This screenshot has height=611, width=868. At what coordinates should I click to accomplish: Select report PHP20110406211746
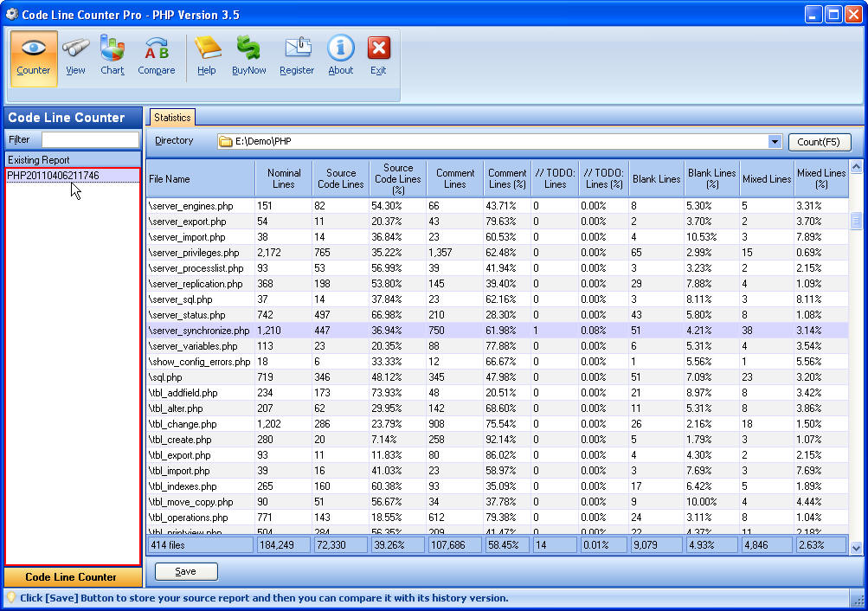[72, 176]
